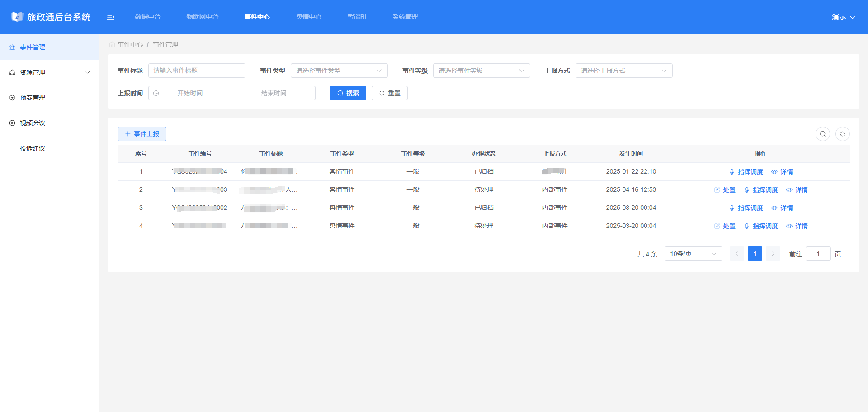Click the next page arrow

click(773, 254)
